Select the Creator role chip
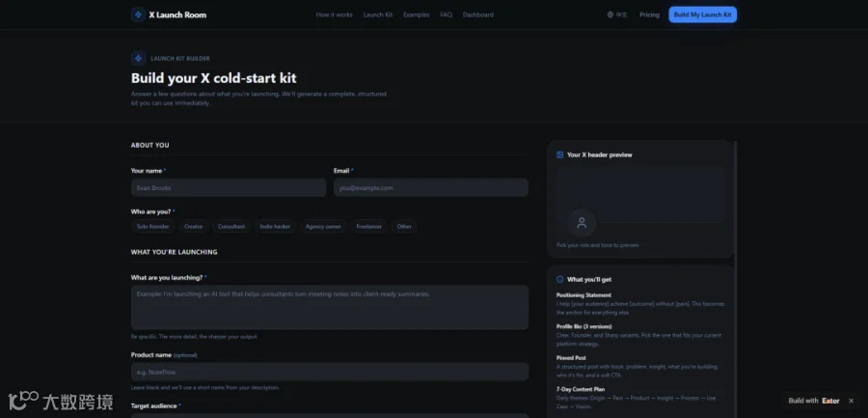 (194, 226)
